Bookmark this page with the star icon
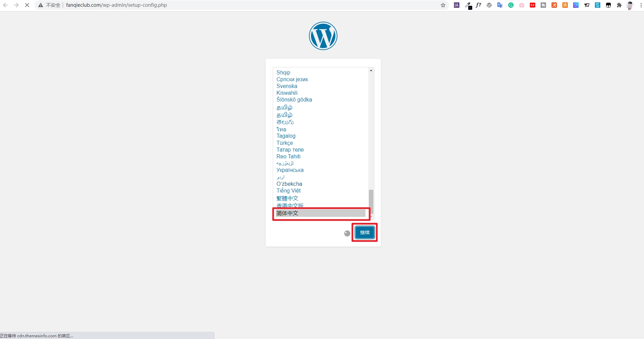 coord(443,5)
